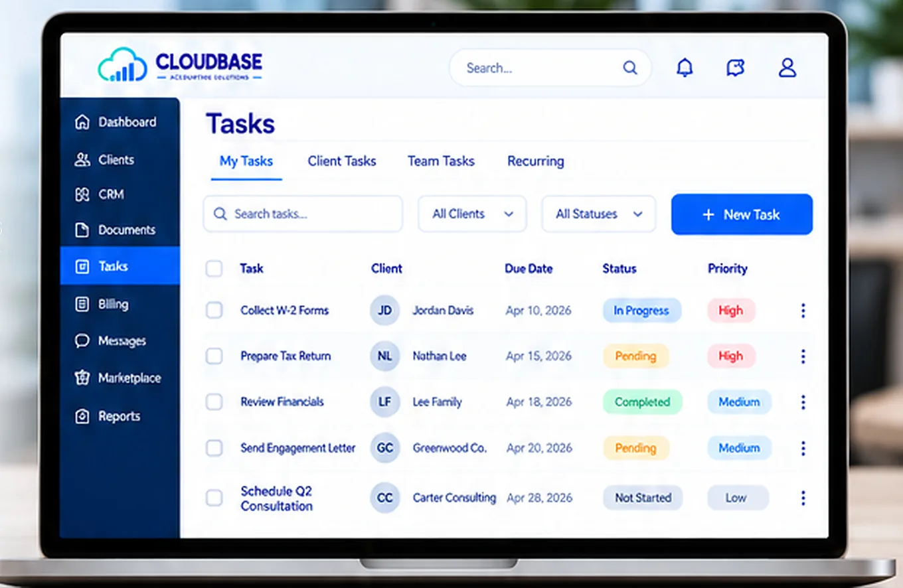This screenshot has width=903, height=588.
Task: Open more options for Schedule Q2 Consultation
Action: point(803,498)
